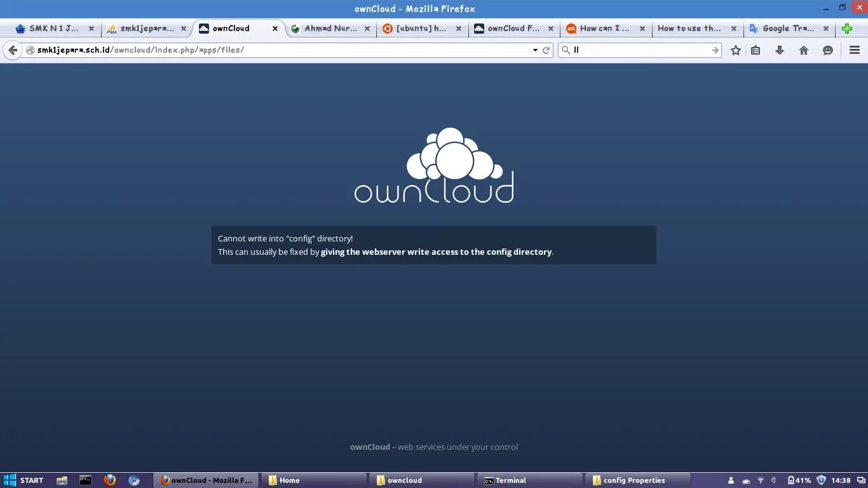Open Wi-Fi network tray icon

(761, 481)
